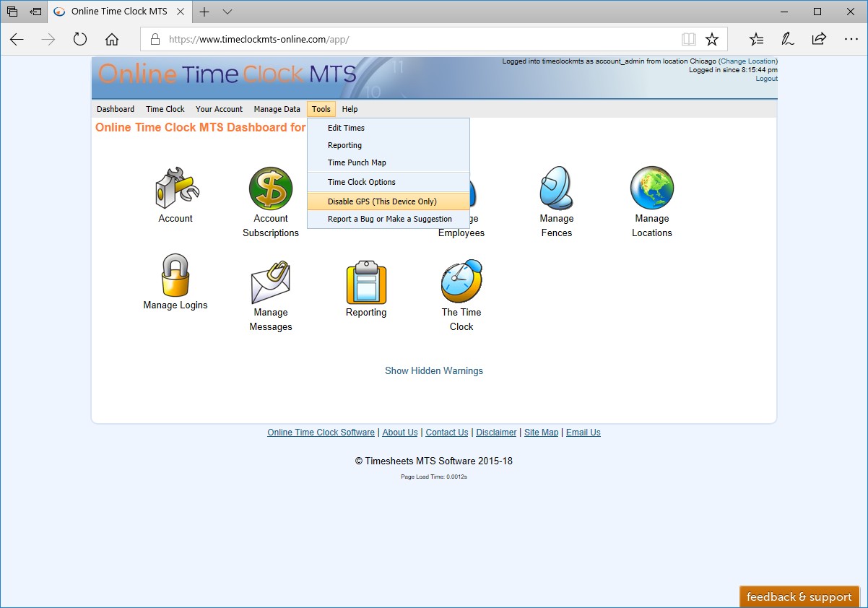Go forward with the browser forward arrow
Screen dimensions: 868x608
coord(48,39)
